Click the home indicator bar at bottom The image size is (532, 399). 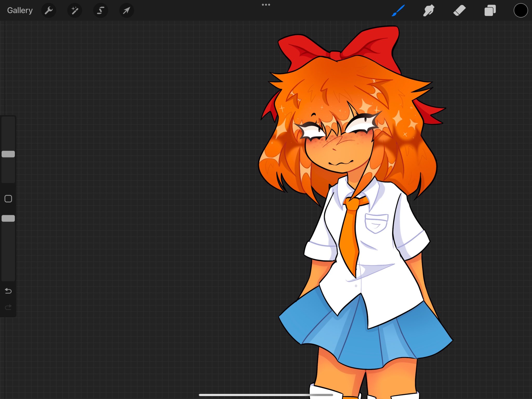pos(266,395)
